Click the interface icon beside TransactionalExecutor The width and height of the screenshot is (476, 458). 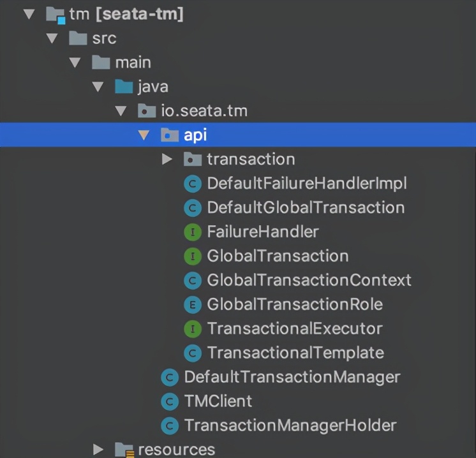coord(193,329)
